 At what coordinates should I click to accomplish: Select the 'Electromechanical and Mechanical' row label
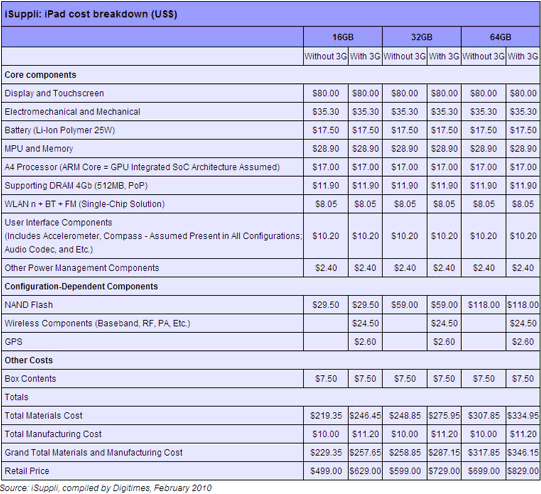pyautogui.click(x=72, y=112)
